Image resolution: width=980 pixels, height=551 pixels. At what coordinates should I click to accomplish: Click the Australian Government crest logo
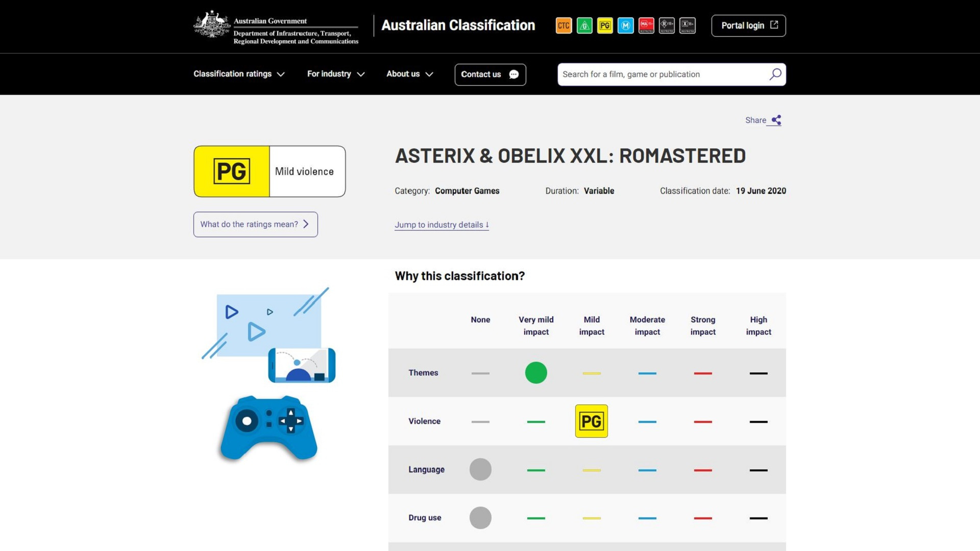(x=212, y=24)
